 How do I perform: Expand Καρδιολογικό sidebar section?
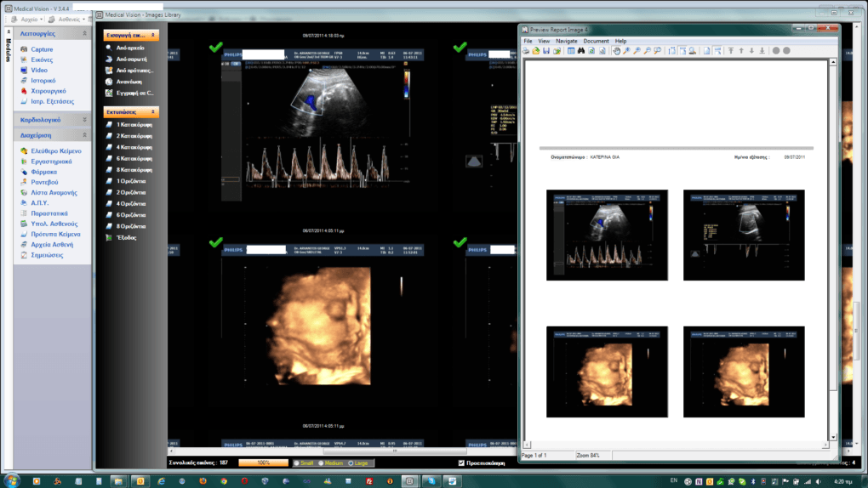click(x=85, y=120)
